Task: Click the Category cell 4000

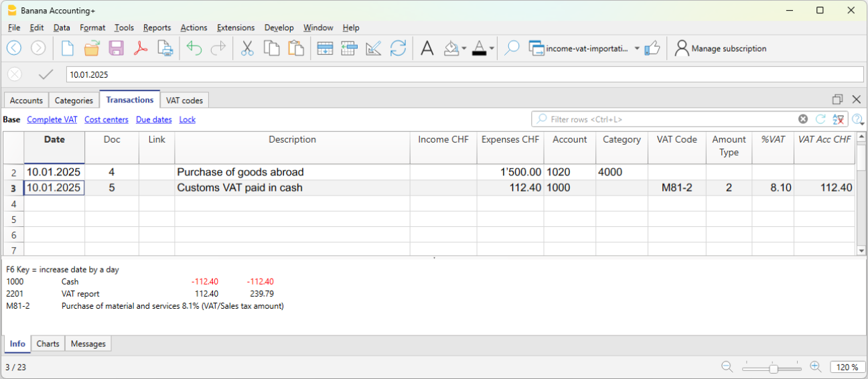Action: click(622, 172)
